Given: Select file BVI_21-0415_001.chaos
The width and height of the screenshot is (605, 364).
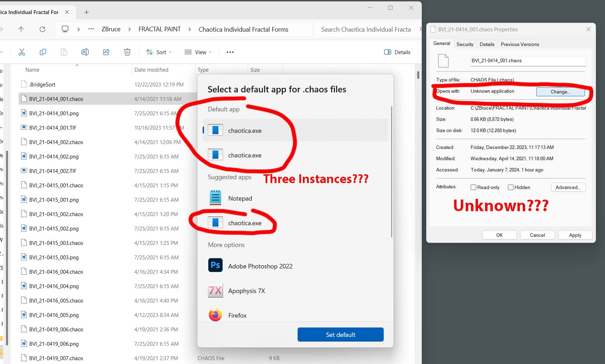Looking at the screenshot, I should (56, 185).
